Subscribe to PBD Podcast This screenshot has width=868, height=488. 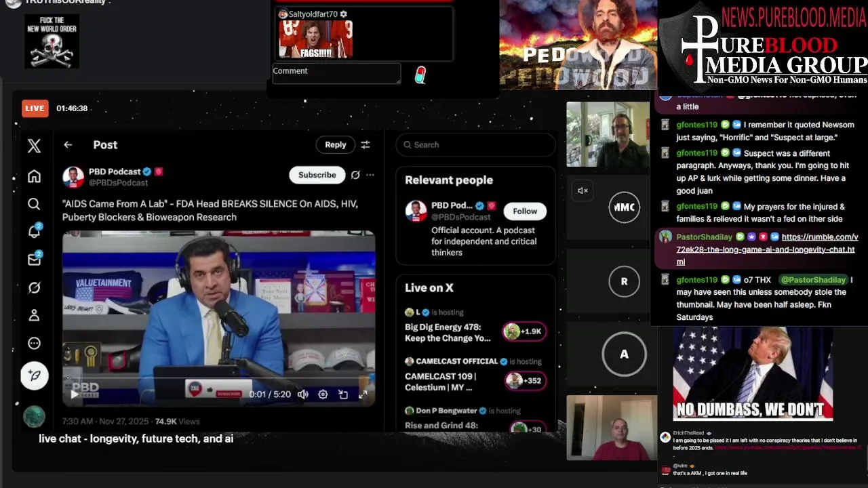[x=317, y=175]
